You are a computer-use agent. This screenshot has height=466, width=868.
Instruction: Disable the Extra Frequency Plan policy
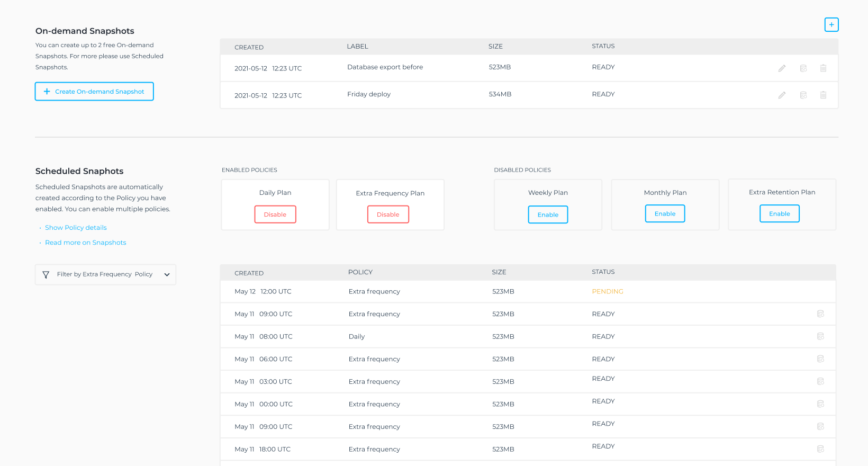(x=388, y=214)
